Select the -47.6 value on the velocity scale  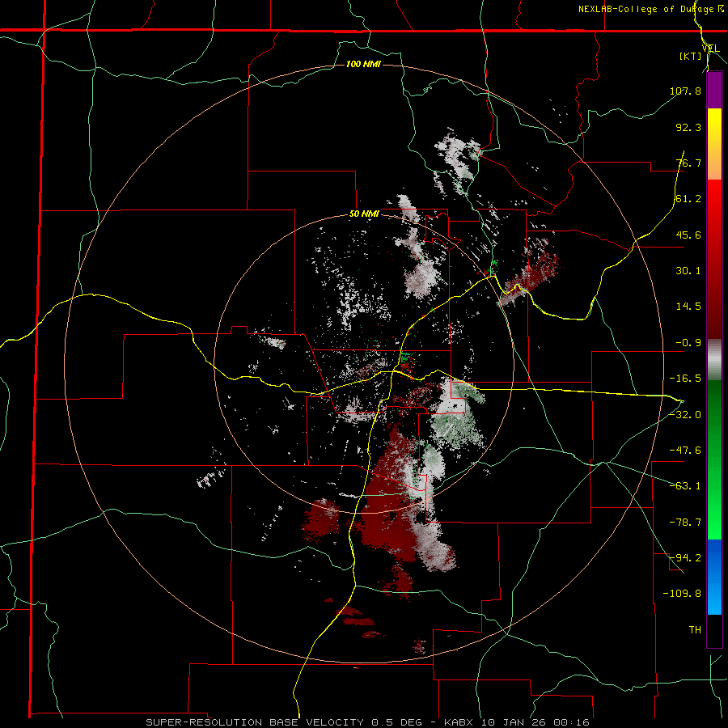[685, 451]
